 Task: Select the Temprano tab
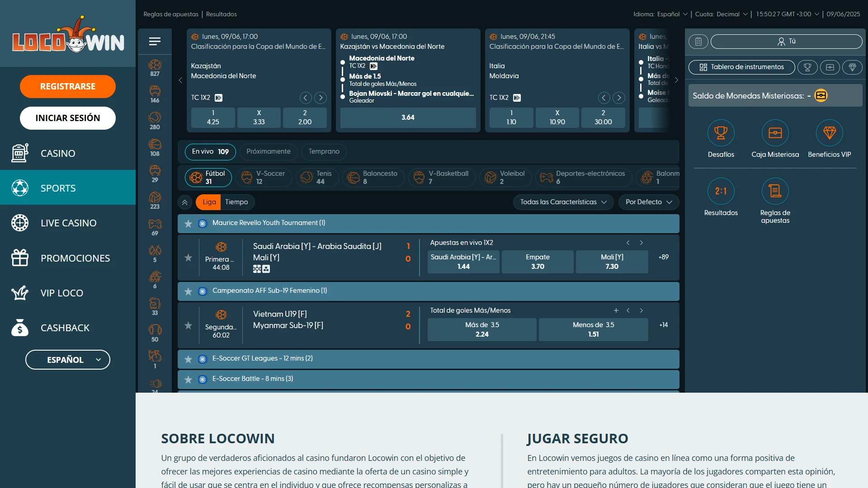pos(324,151)
